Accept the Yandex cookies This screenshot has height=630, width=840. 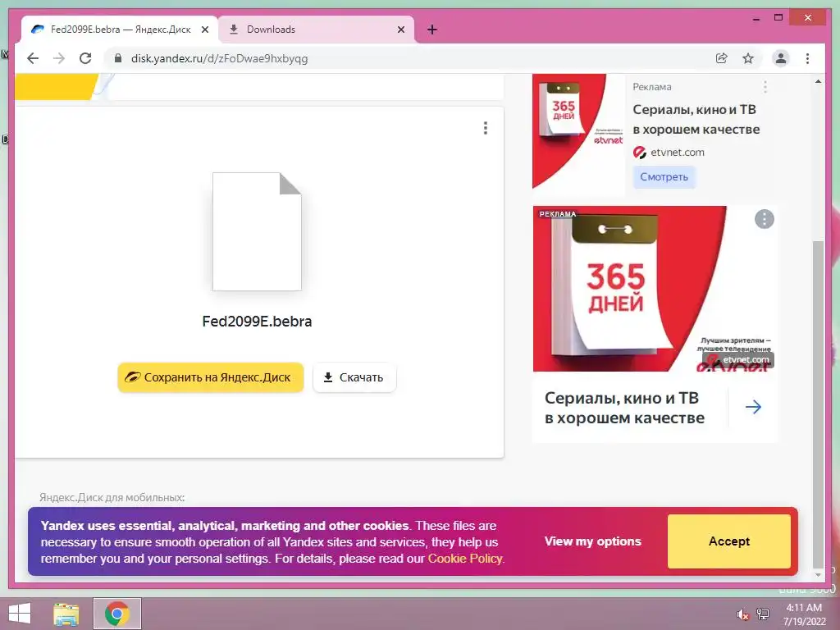729,541
